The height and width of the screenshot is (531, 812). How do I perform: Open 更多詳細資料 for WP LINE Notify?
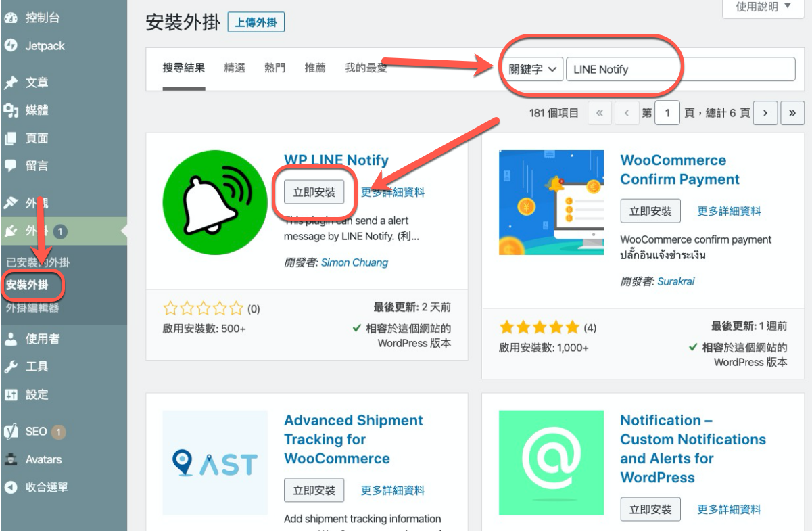393,192
